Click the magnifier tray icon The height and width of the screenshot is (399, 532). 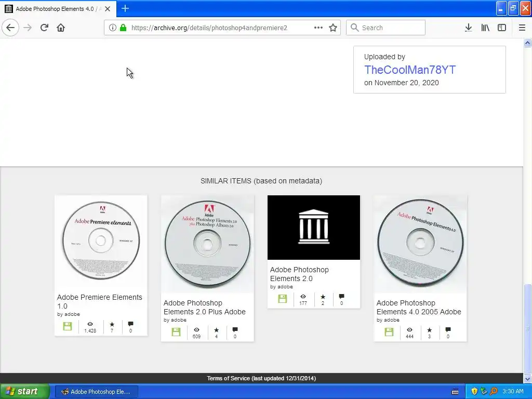tap(494, 392)
